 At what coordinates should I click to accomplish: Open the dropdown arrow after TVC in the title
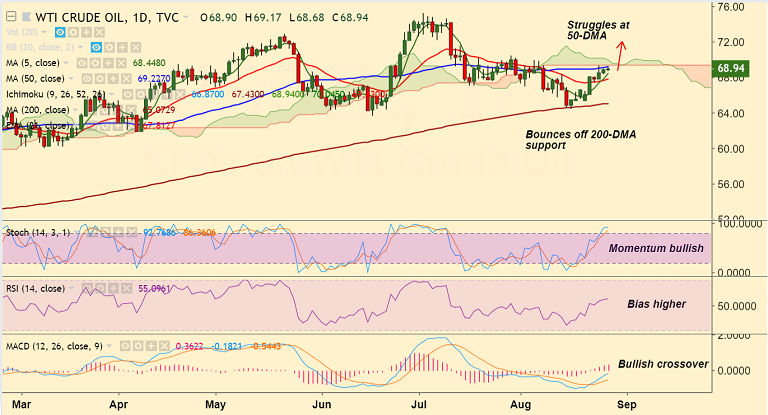point(186,18)
